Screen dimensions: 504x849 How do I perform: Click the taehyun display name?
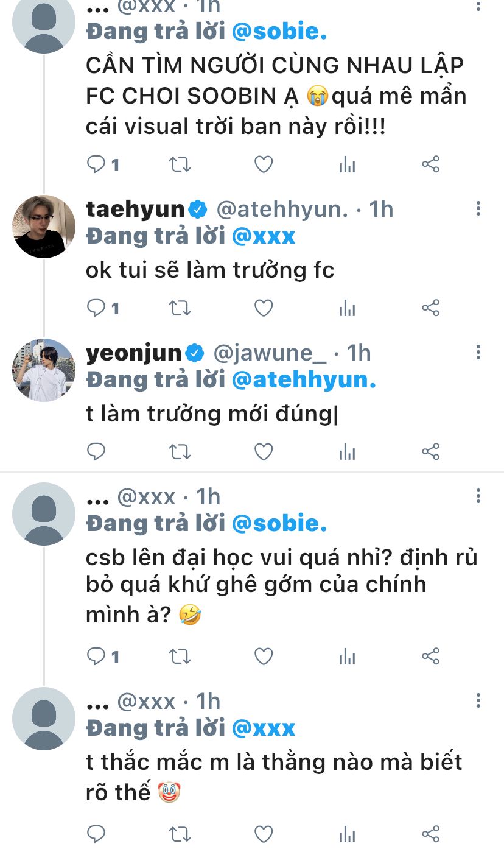click(135, 209)
